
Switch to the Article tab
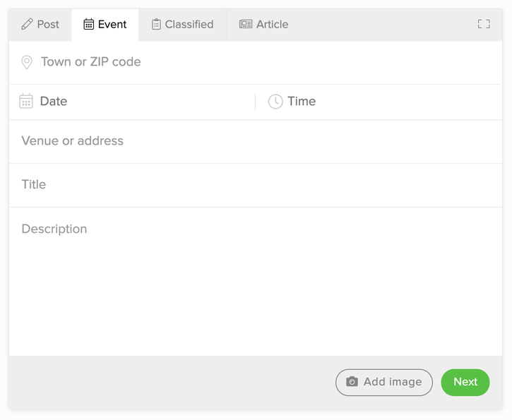pyautogui.click(x=272, y=25)
